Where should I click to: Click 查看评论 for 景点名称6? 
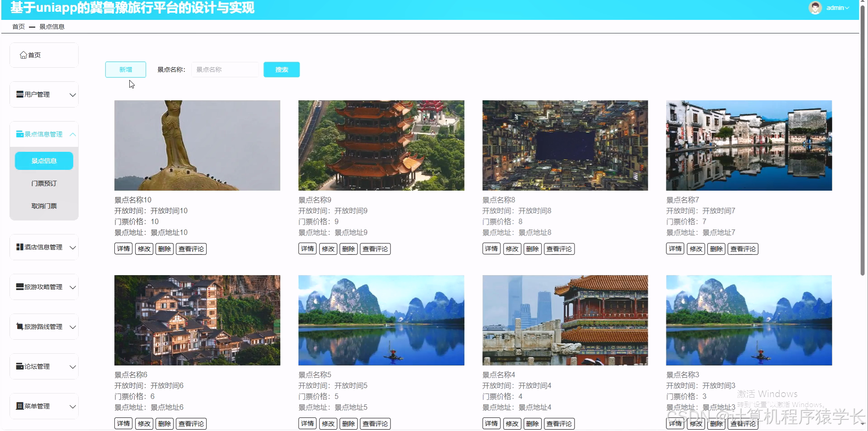tap(191, 424)
